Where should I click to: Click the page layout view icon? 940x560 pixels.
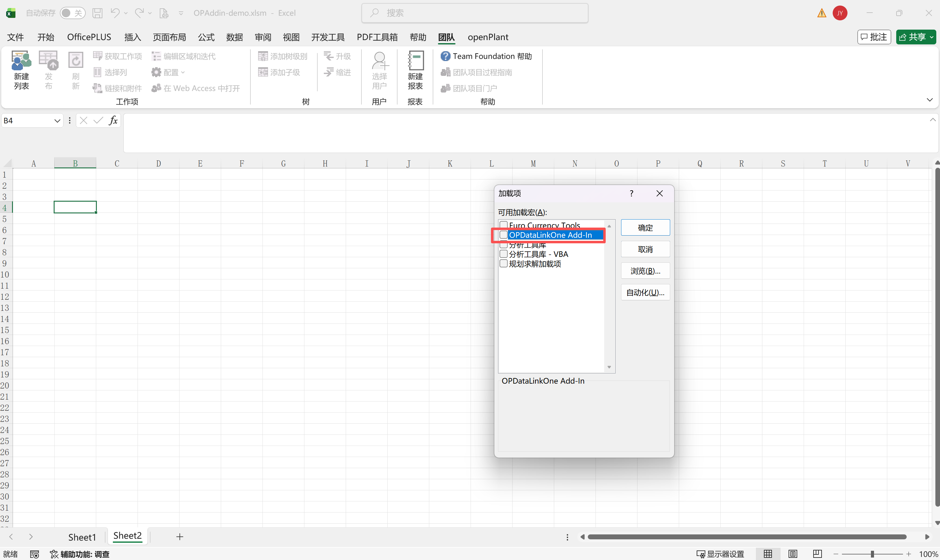(x=793, y=554)
